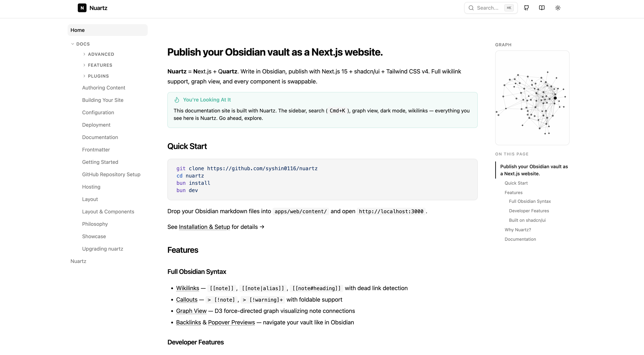
Task: Jump to Built on shadcn/ui outline entry
Action: [527, 220]
